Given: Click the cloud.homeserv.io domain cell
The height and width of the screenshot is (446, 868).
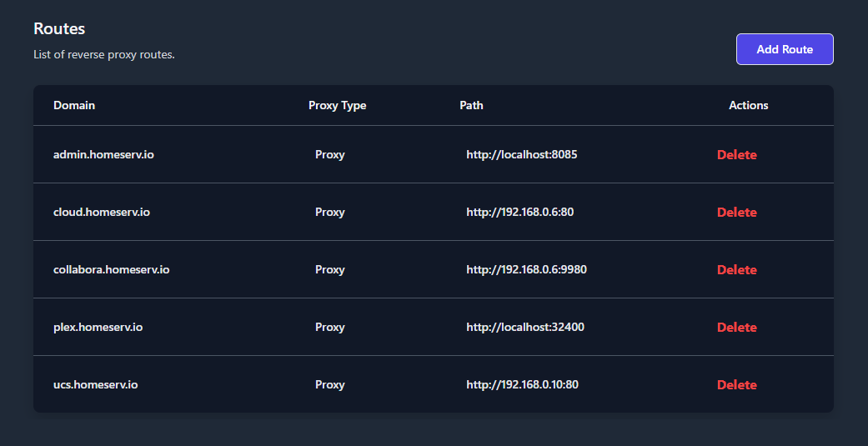Looking at the screenshot, I should point(102,213).
